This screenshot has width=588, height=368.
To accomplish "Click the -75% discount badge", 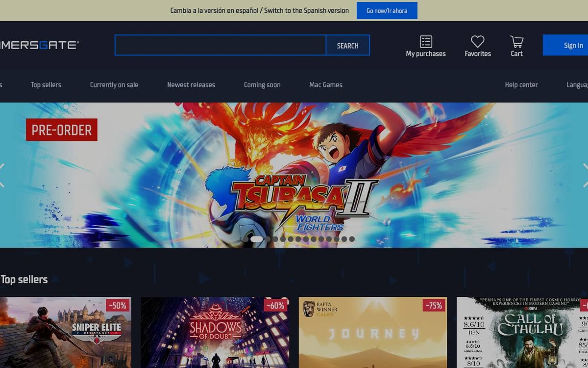I will coord(433,306).
